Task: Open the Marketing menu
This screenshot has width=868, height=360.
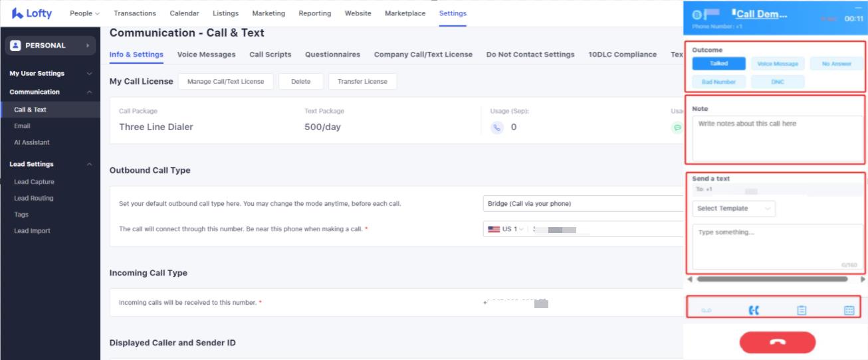Action: coord(269,13)
